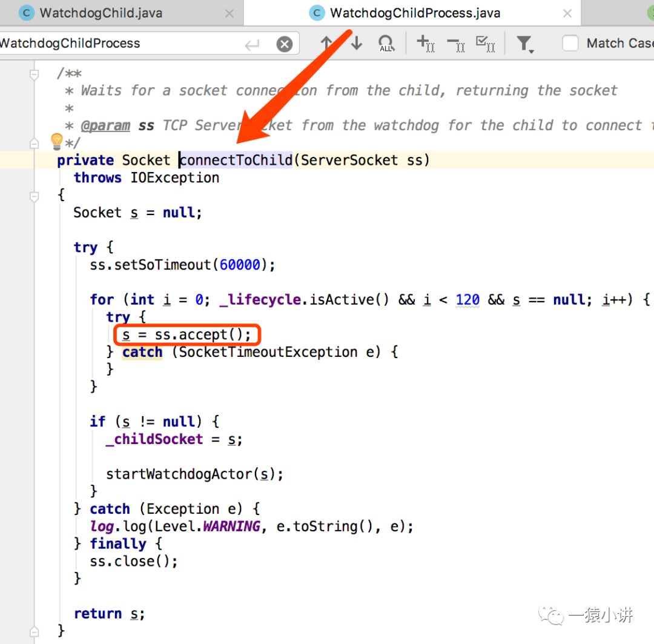Open the yellow lightbulb quick-fix
The height and width of the screenshot is (644, 654).
56,141
